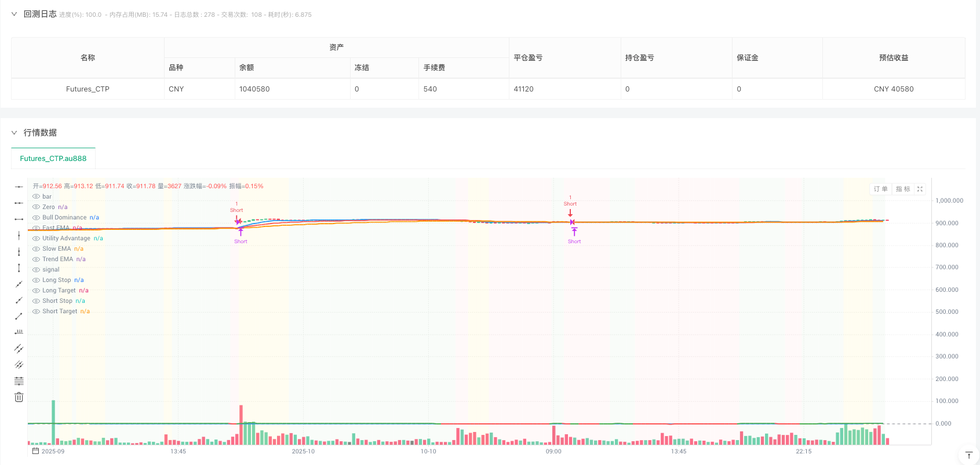Click the scroll-to-top arrow icon
Viewport: 980px width, 465px height.
coord(968,455)
